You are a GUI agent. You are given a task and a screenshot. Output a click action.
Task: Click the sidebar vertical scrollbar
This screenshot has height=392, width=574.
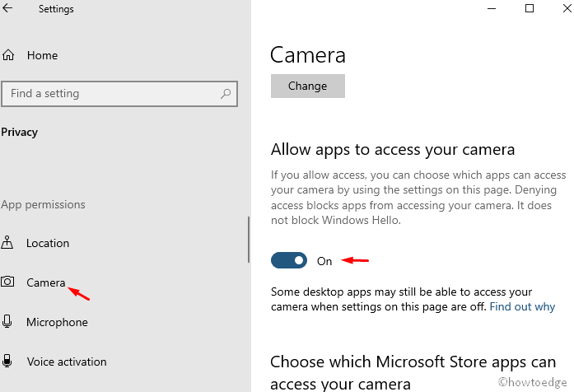(x=249, y=240)
